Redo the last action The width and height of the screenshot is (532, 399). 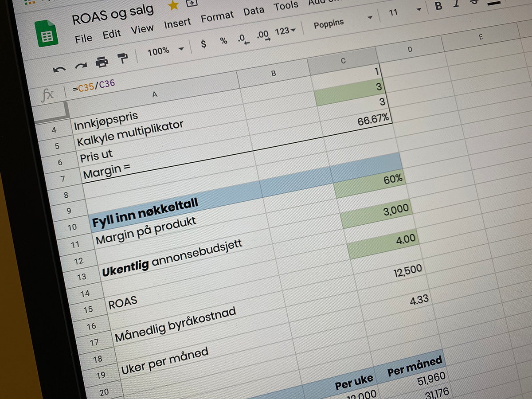coord(81,66)
